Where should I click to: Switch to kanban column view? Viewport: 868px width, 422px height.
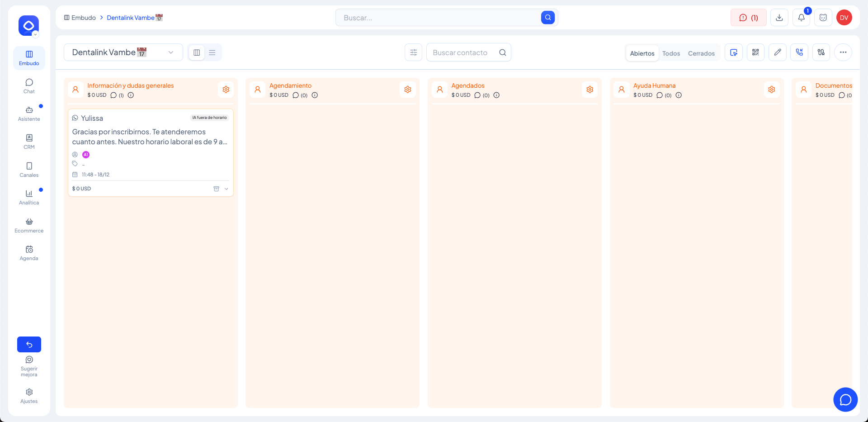point(197,52)
